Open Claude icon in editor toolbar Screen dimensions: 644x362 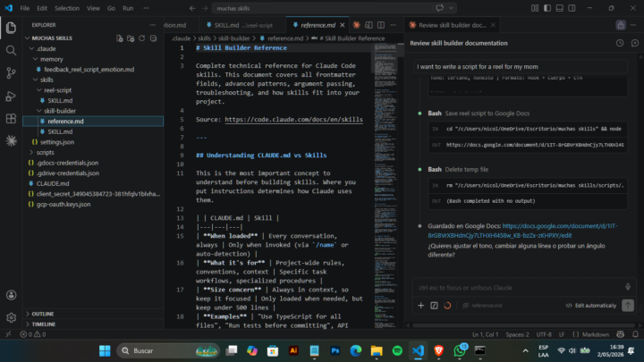point(357,25)
